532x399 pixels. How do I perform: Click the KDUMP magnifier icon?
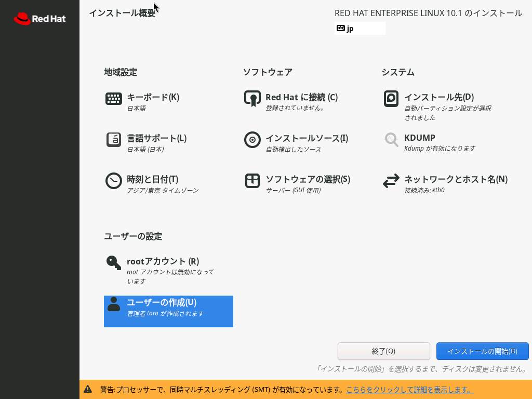pyautogui.click(x=391, y=140)
